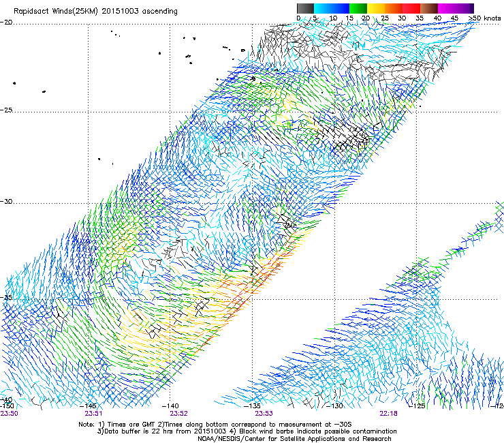The height and width of the screenshot is (443, 504).
Task: Click the '35' tick on the knots legend
Action: tap(420, 18)
